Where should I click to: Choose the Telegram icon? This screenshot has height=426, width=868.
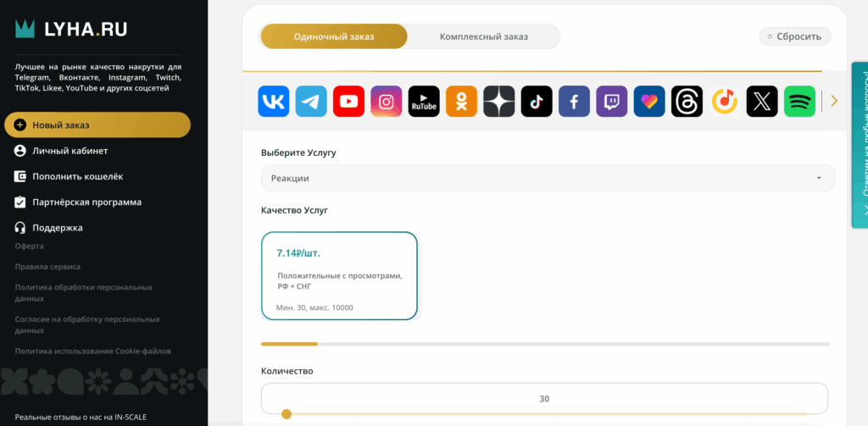click(311, 102)
